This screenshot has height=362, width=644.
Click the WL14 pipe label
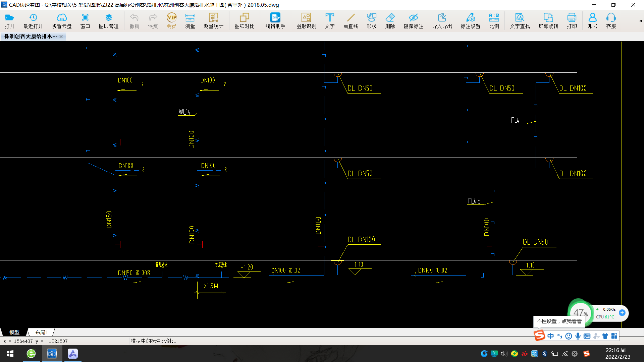(x=184, y=112)
